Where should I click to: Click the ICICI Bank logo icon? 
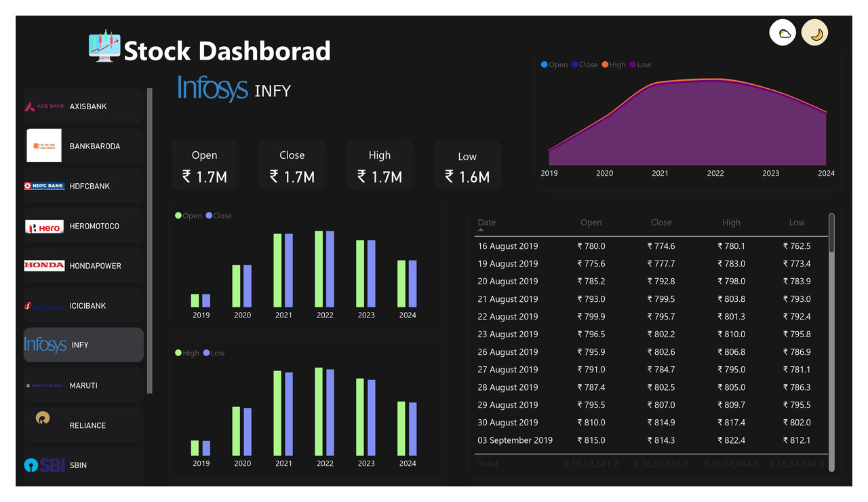[44, 305]
